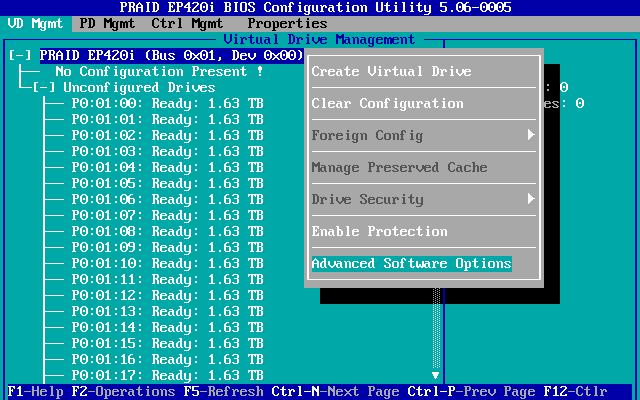The width and height of the screenshot is (640, 400).
Task: Open the Foreign Config submenu
Action: tap(424, 135)
